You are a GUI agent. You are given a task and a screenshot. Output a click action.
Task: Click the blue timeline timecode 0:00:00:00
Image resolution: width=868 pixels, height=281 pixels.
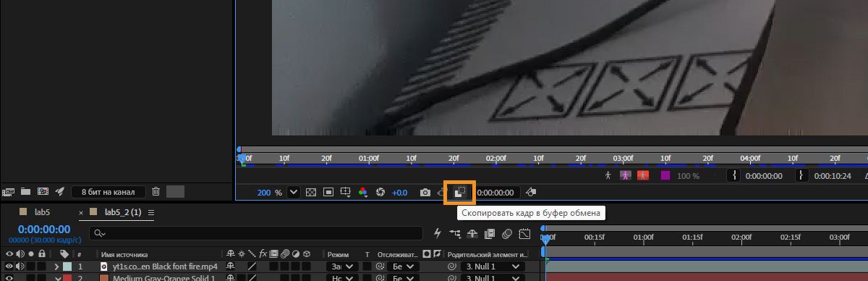pyautogui.click(x=43, y=230)
